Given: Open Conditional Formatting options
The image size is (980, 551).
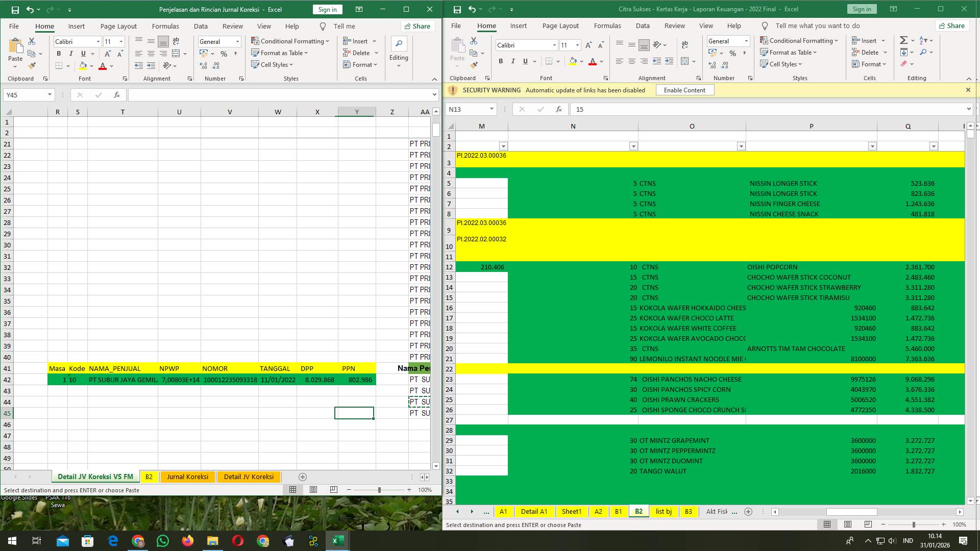Looking at the screenshot, I should (290, 41).
